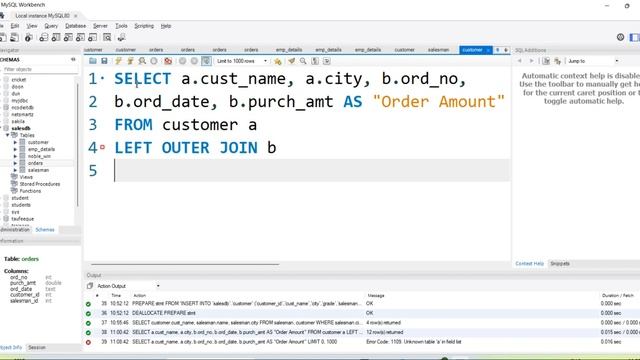Image resolution: width=640 pixels, height=360 pixels.
Task: Open a SQL script file in editor
Action: [x=93, y=61]
